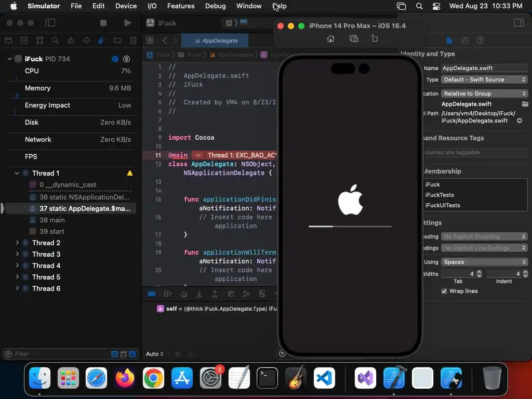Open the Find navigator magnifier icon
Screen dimensions: 532x399
[x=55, y=41]
